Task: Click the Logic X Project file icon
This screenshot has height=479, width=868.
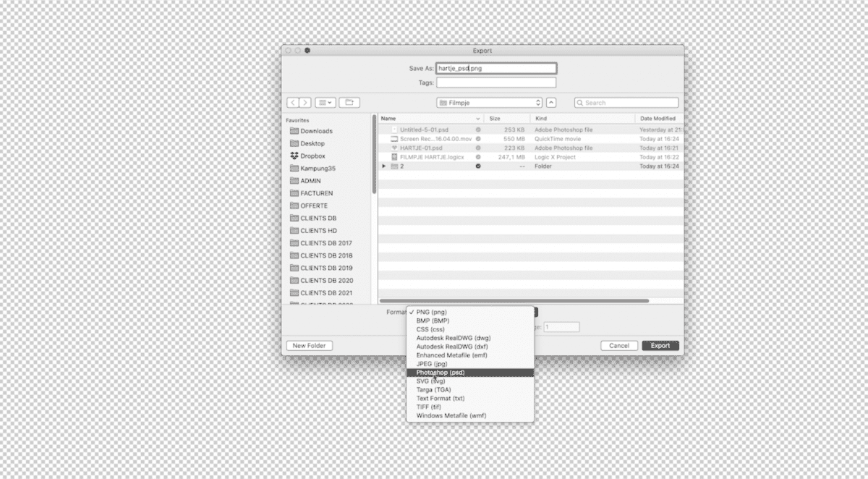Action: (393, 156)
